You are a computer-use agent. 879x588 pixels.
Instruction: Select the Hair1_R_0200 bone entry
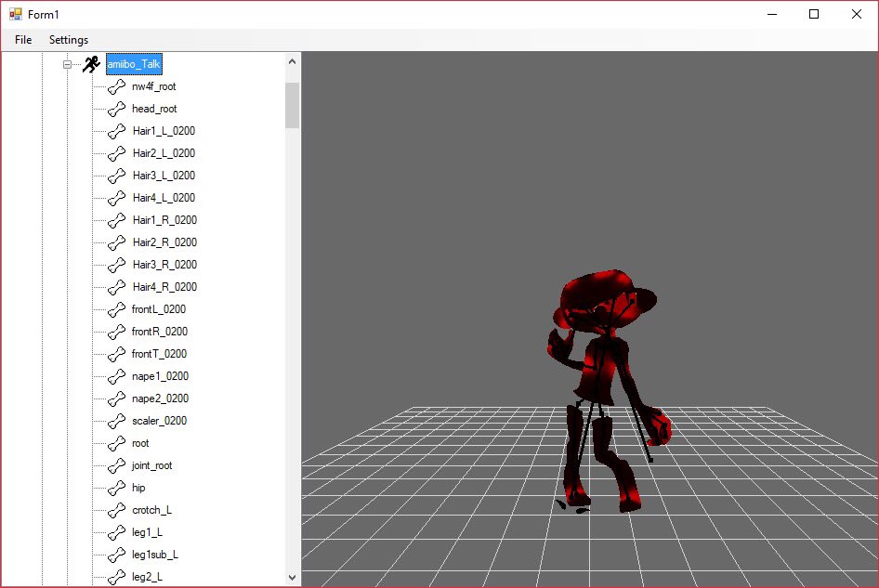pos(164,220)
